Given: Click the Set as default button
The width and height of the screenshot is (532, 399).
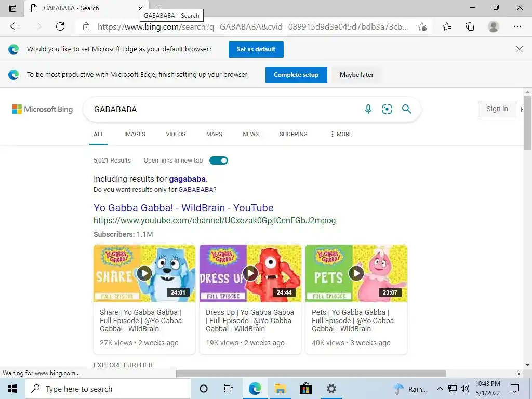Looking at the screenshot, I should (256, 49).
